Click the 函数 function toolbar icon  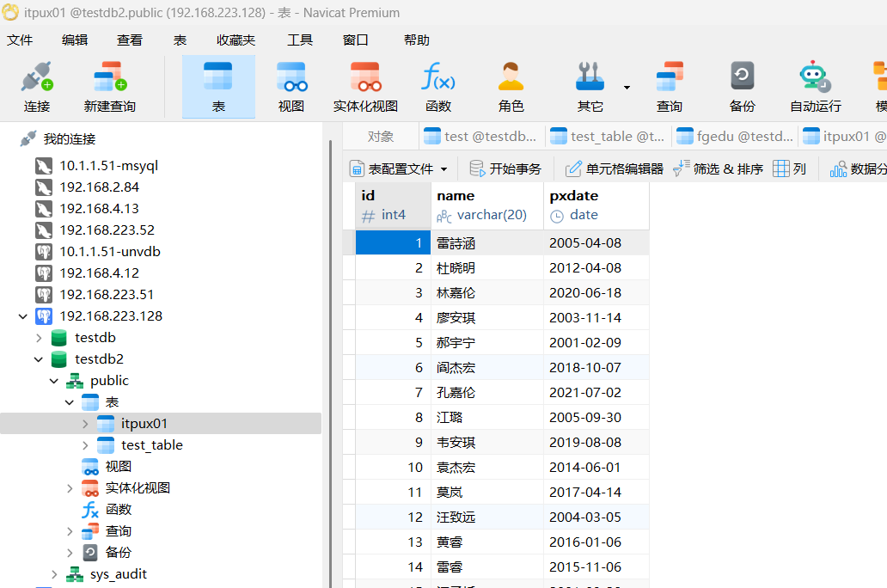[438, 87]
